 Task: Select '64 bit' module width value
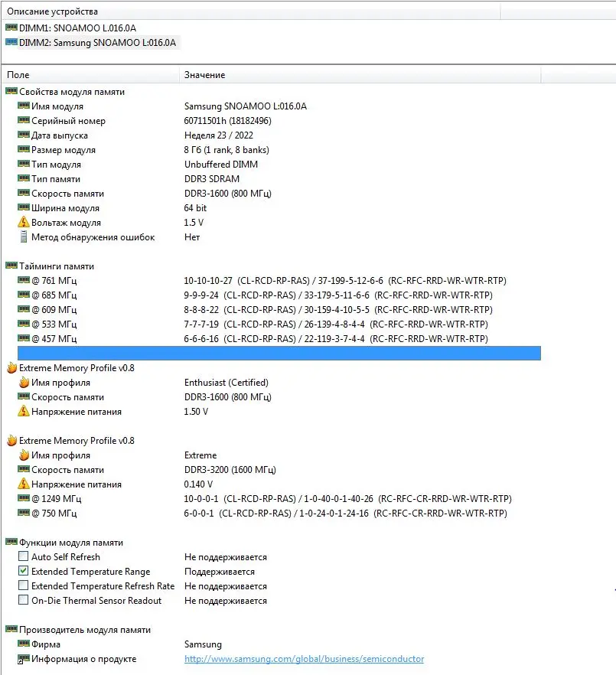point(195,208)
